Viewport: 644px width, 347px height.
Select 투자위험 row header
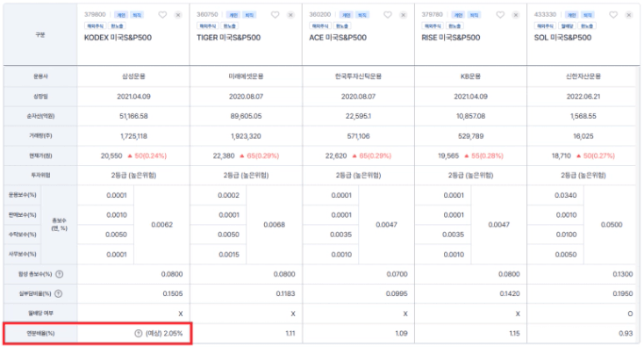click(40, 176)
